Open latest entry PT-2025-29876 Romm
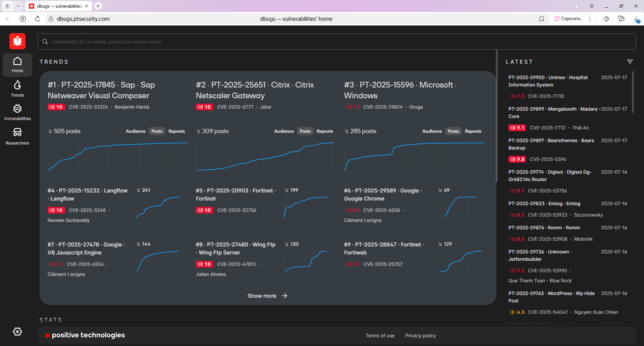This screenshot has width=644, height=346. tap(544, 228)
